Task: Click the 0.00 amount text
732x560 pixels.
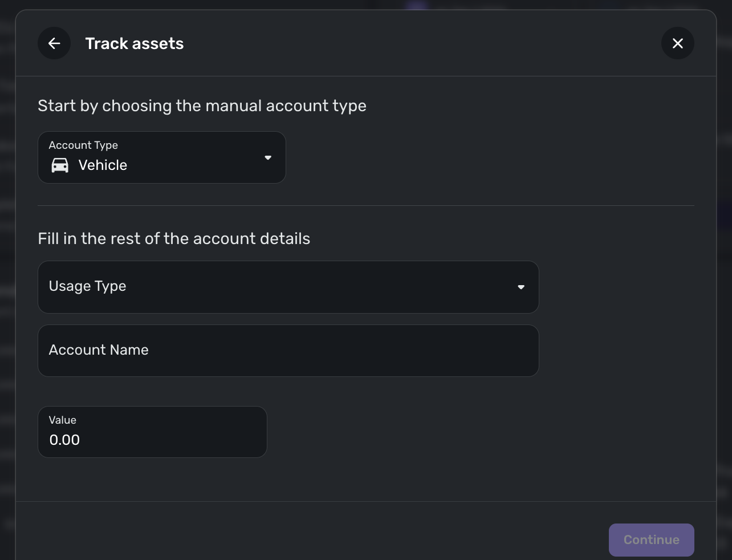Action: point(64,440)
